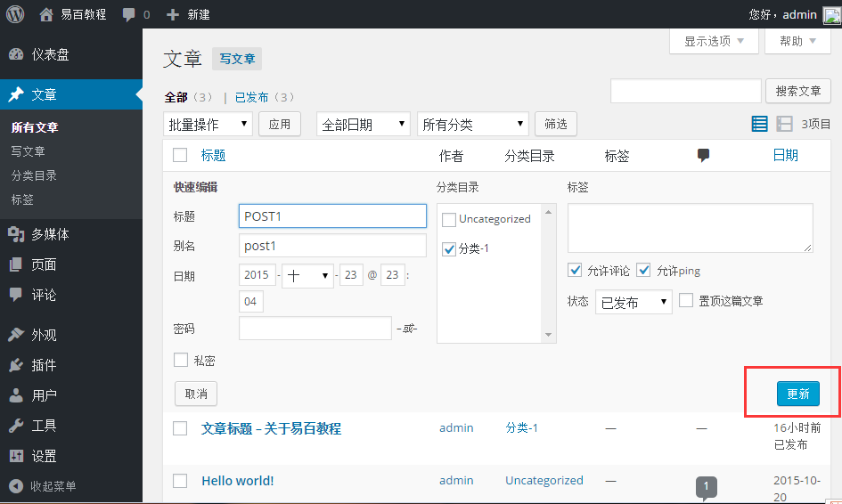The image size is (842, 504).
Task: Open the comments bubble in admin bar
Action: 135,14
